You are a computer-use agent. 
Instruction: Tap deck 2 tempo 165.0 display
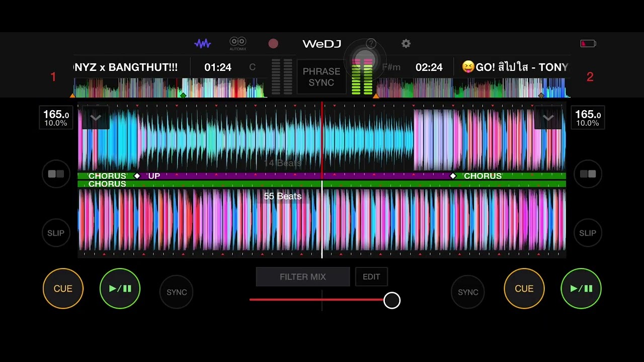(x=588, y=118)
